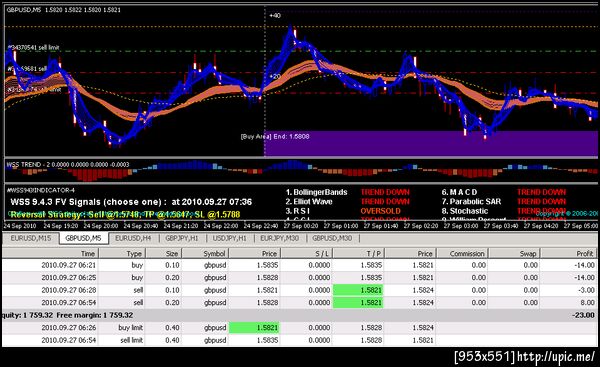Click the T / P column header
600x367 pixels.
point(359,253)
